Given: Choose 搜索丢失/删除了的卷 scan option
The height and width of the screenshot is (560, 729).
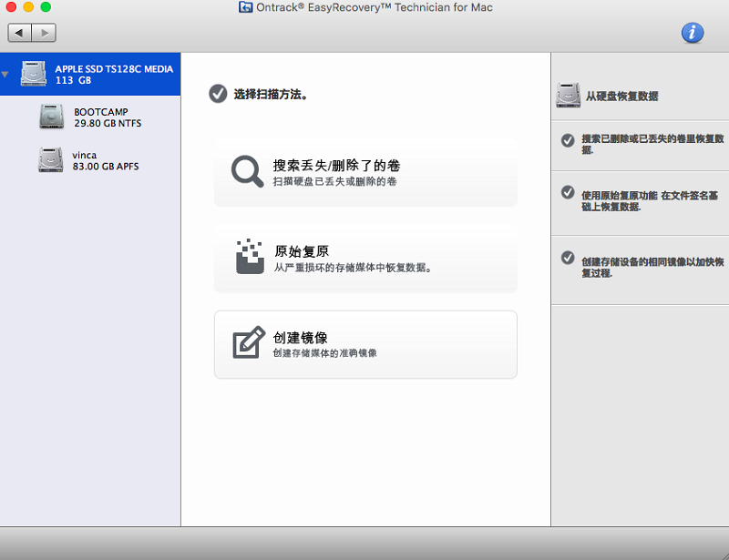Looking at the screenshot, I should pos(365,172).
